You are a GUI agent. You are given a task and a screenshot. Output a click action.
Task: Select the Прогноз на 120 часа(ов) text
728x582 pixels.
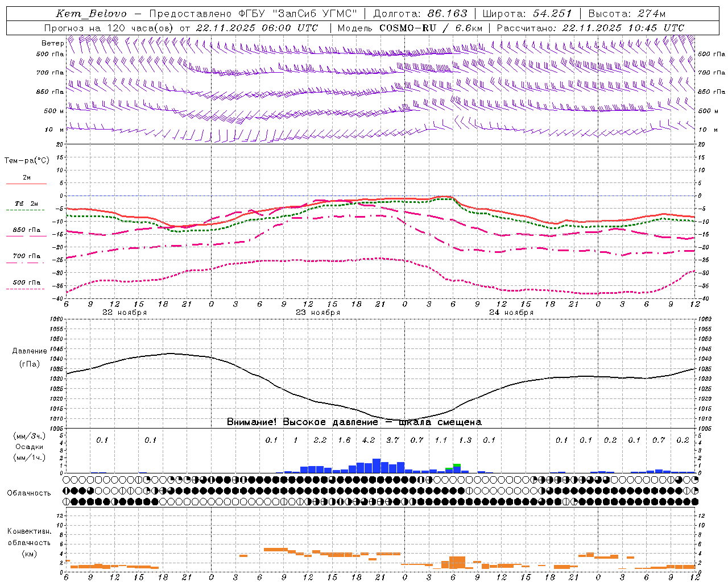click(109, 28)
